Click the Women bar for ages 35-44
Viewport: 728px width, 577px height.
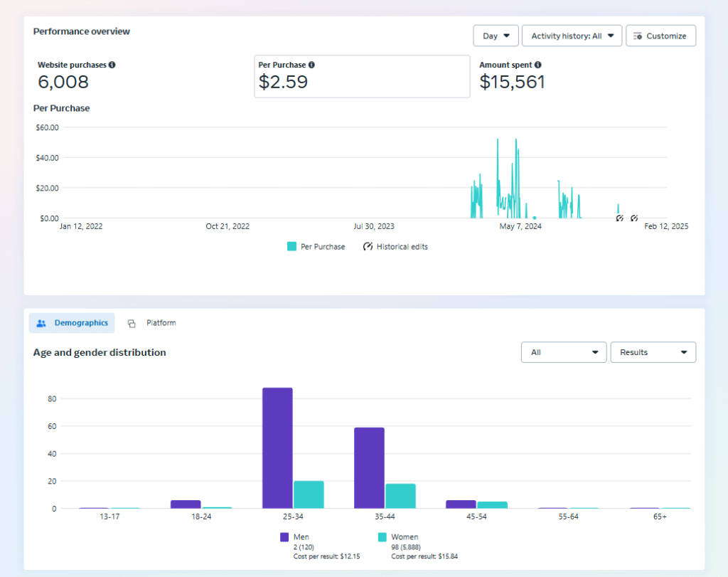(400, 496)
